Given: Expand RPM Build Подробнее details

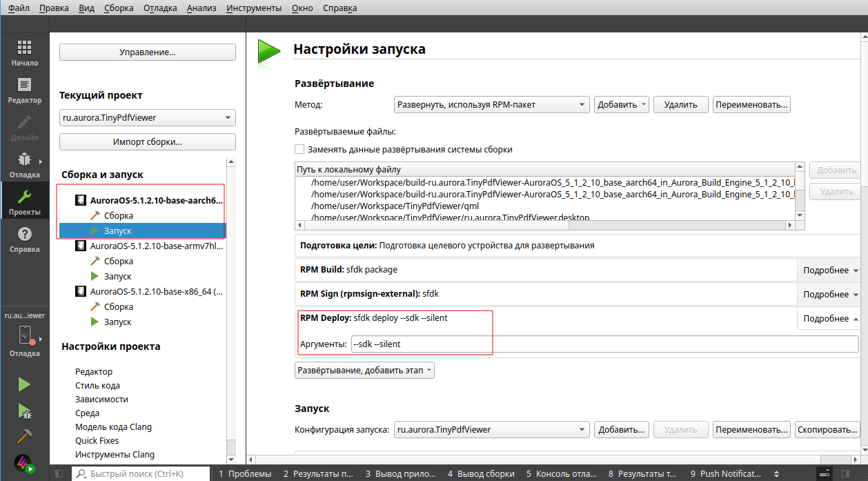Looking at the screenshot, I should pos(830,271).
